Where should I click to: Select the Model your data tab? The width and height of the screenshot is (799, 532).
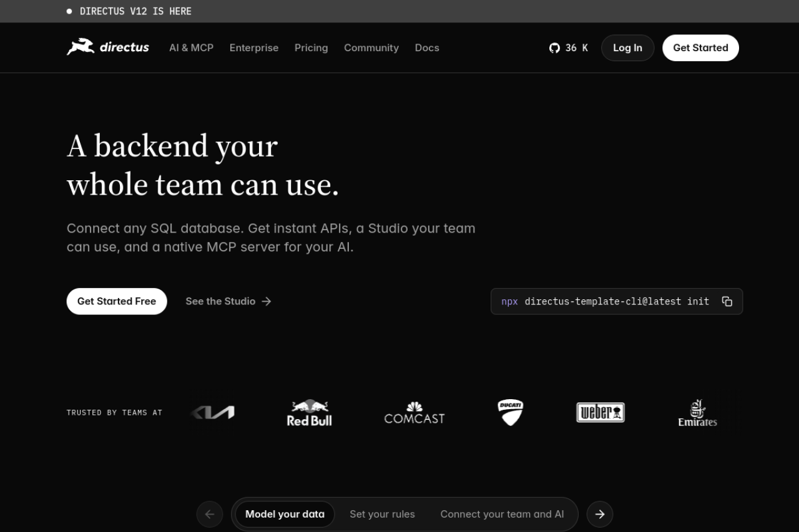pos(285,514)
